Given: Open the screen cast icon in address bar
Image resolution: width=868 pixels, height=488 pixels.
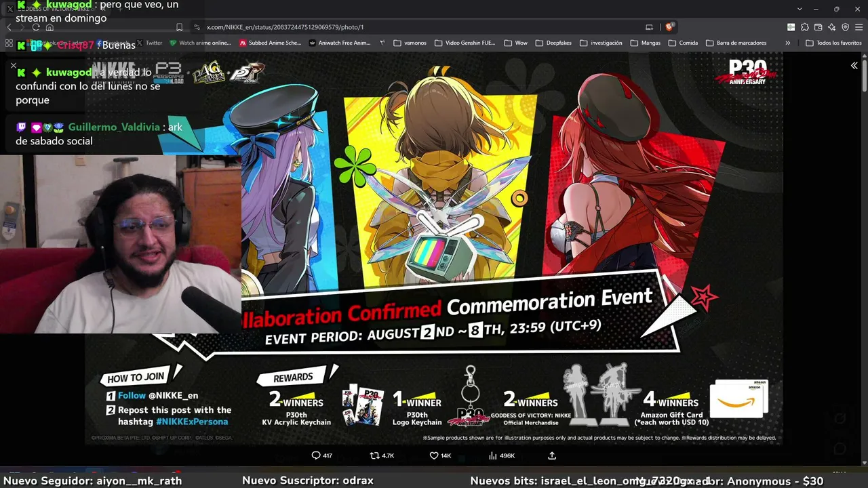Looking at the screenshot, I should (649, 27).
